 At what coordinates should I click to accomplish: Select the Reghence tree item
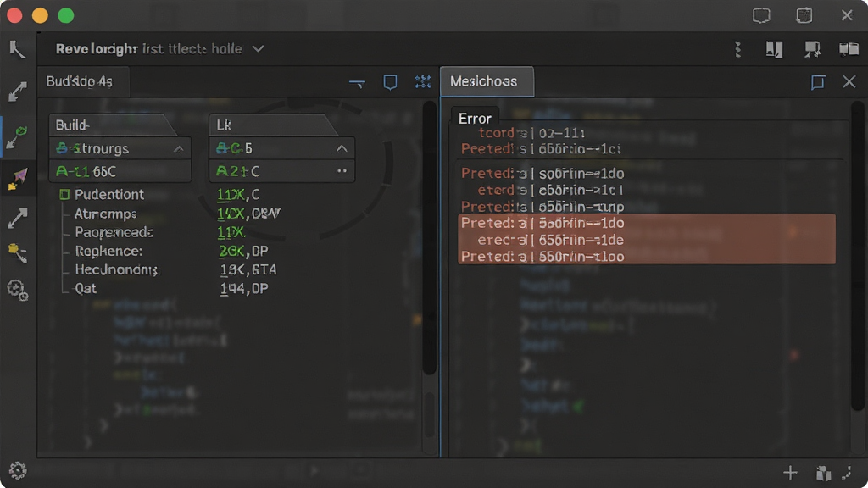coord(108,251)
